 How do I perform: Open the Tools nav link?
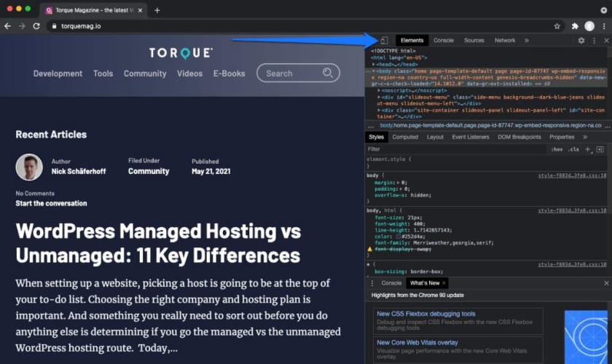(x=103, y=74)
